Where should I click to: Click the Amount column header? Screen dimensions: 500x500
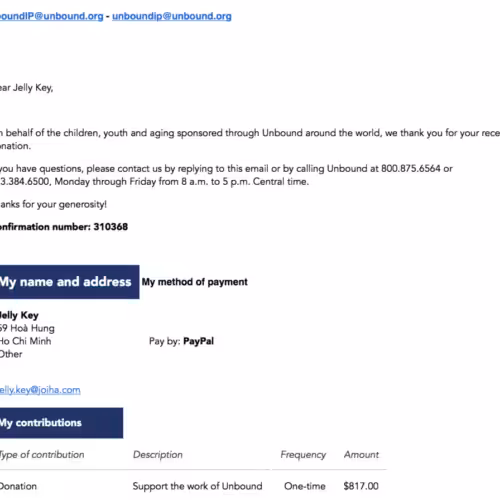click(x=361, y=454)
